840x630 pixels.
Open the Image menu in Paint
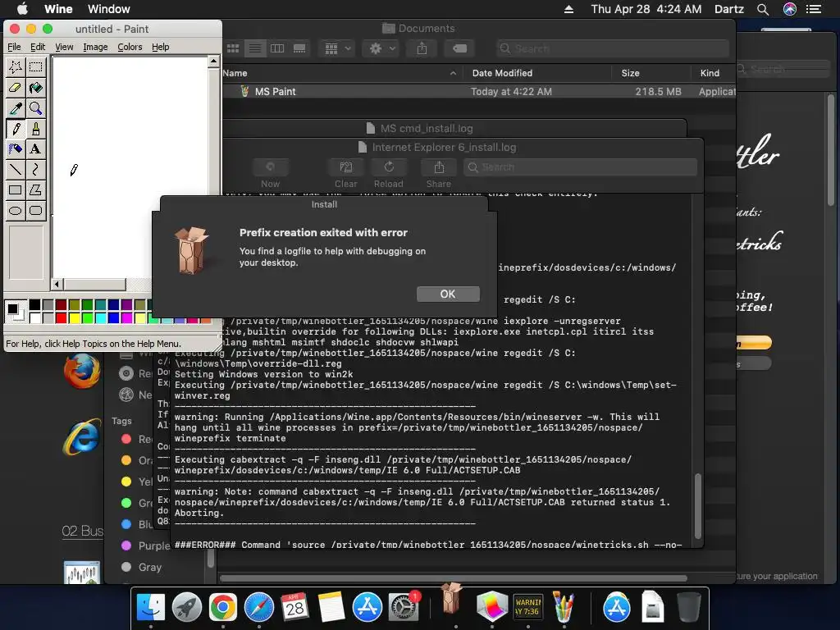click(x=95, y=47)
